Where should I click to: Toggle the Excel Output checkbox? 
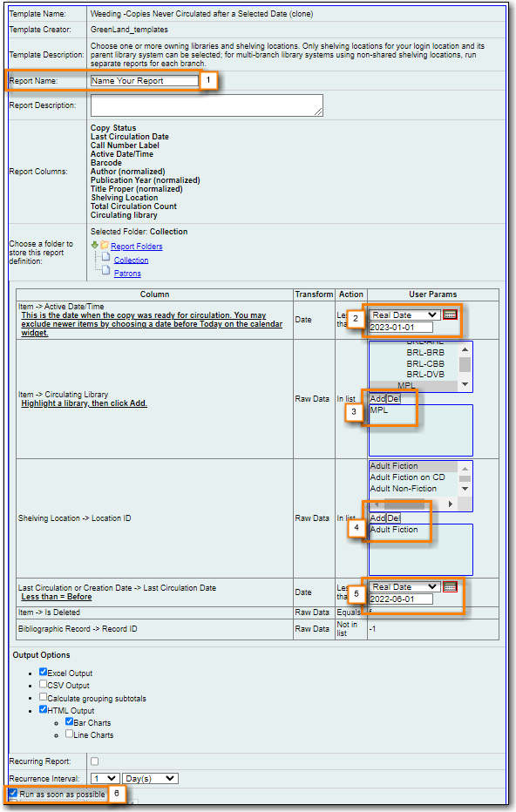pos(43,672)
